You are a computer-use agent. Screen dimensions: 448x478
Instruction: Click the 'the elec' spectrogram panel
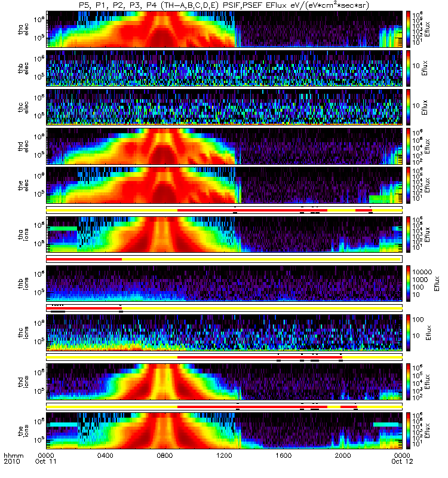(225, 185)
